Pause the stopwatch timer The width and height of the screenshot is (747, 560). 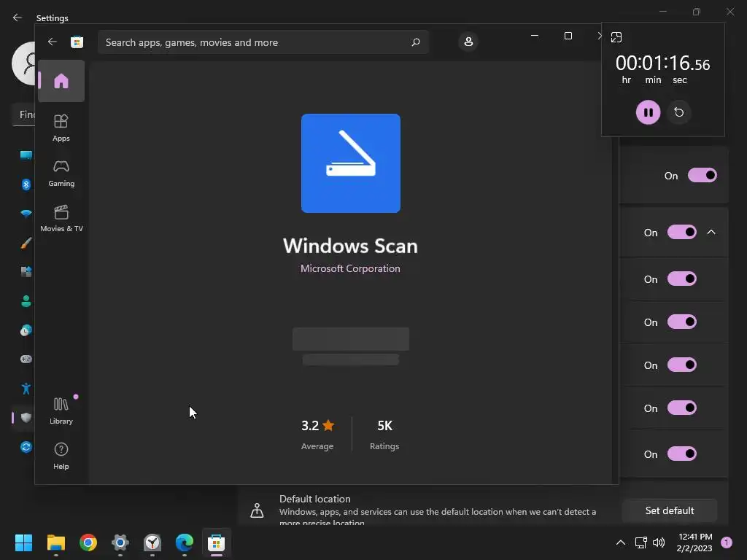648,112
